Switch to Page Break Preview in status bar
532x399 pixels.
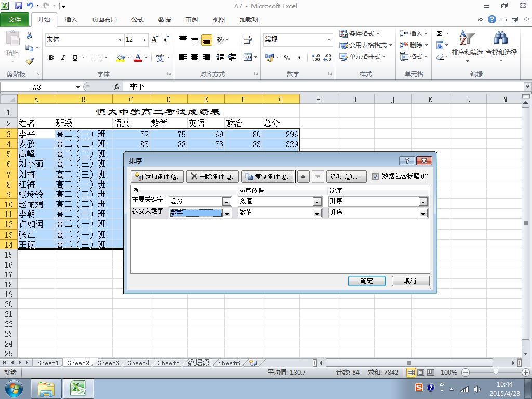(x=431, y=372)
